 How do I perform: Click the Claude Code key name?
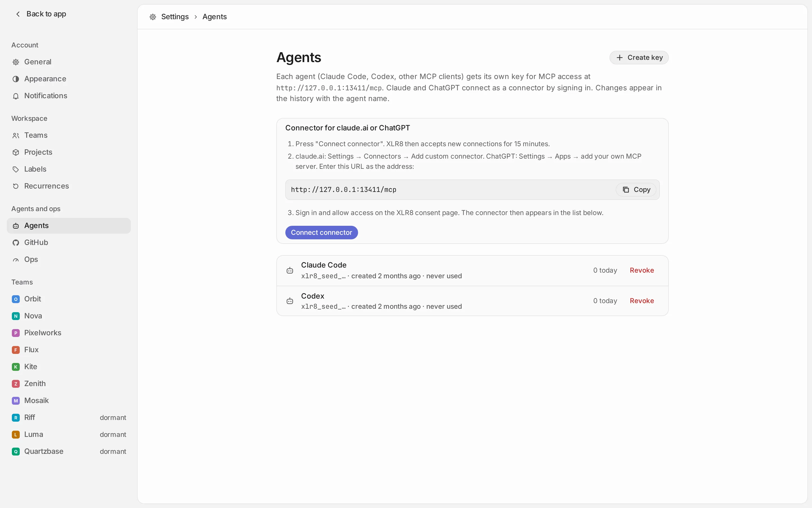point(323,265)
